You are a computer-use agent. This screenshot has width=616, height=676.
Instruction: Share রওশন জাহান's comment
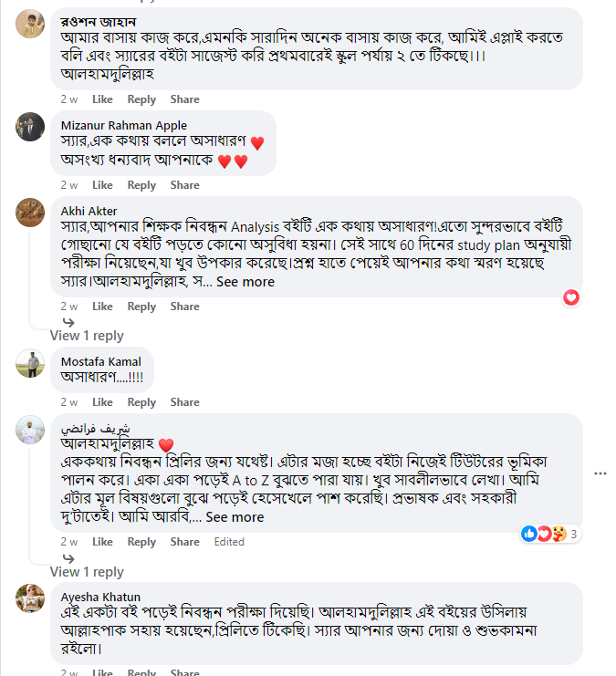184,99
